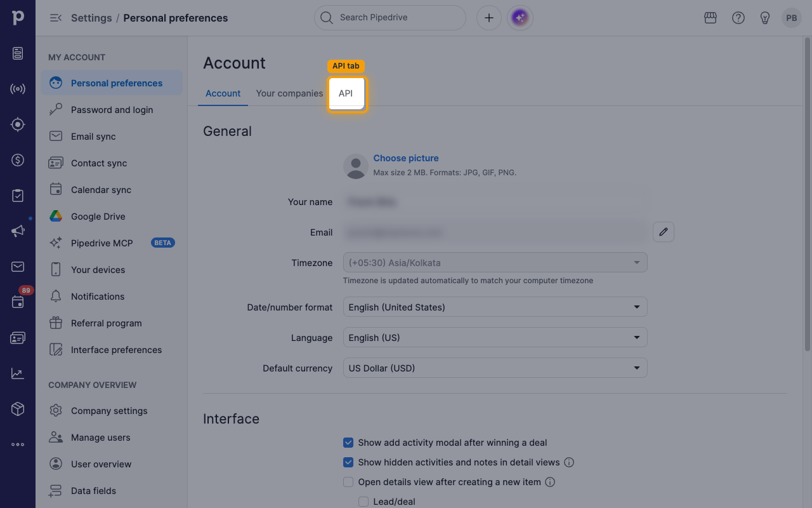Open the Products box sidebar icon

[18, 409]
